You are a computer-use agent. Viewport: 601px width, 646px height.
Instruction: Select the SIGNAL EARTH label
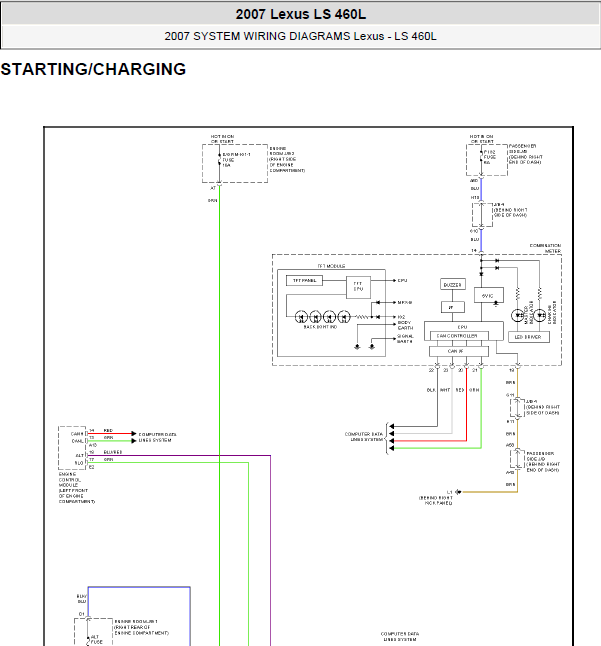coord(405,339)
